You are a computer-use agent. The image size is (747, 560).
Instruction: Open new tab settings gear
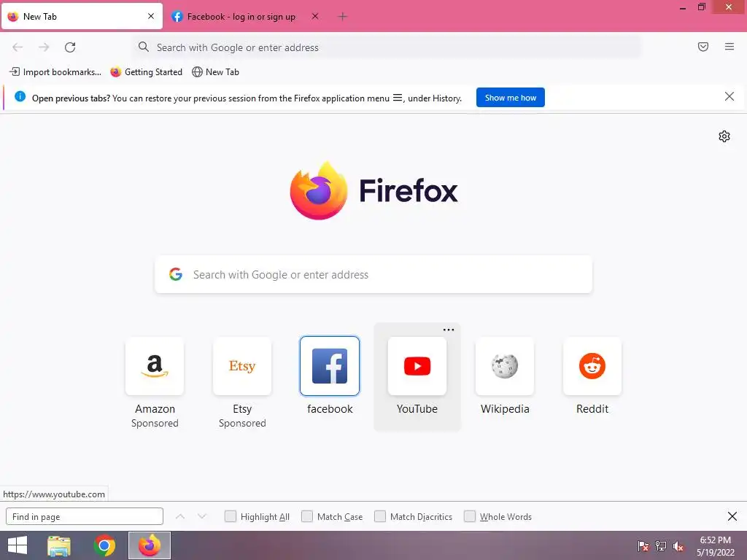pyautogui.click(x=724, y=136)
